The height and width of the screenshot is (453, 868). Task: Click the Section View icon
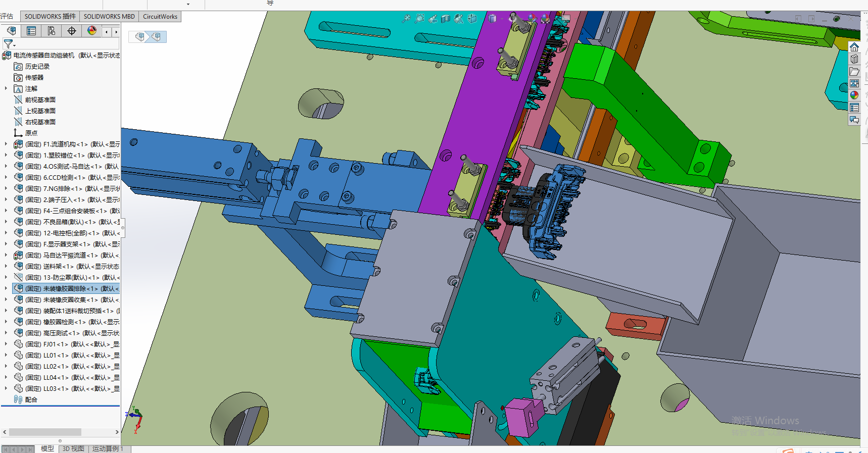[x=446, y=19]
